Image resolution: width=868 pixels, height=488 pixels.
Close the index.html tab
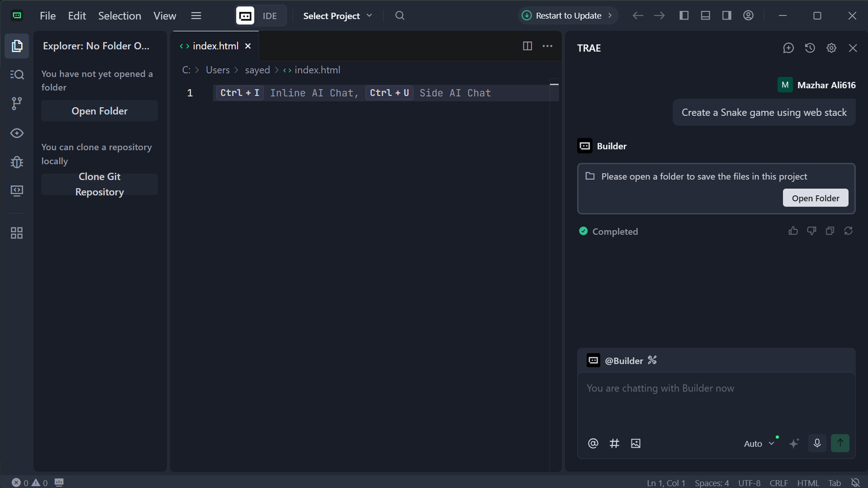tap(248, 46)
